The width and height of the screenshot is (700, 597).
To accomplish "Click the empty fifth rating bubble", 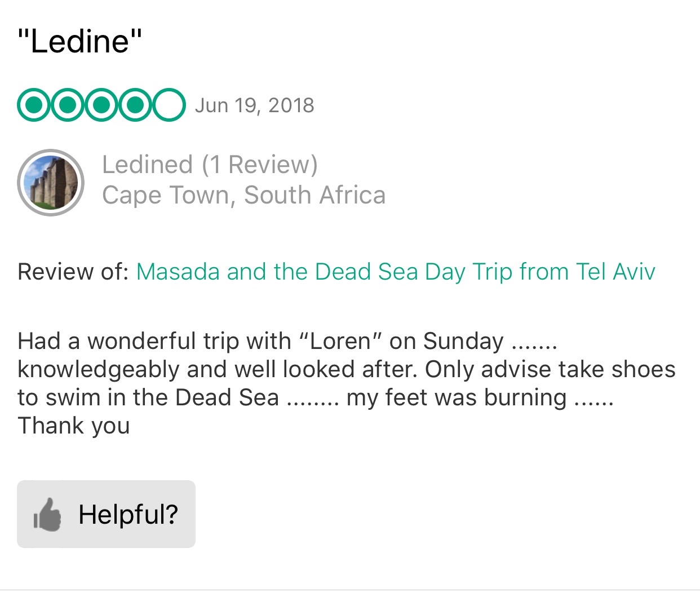I will click(169, 105).
